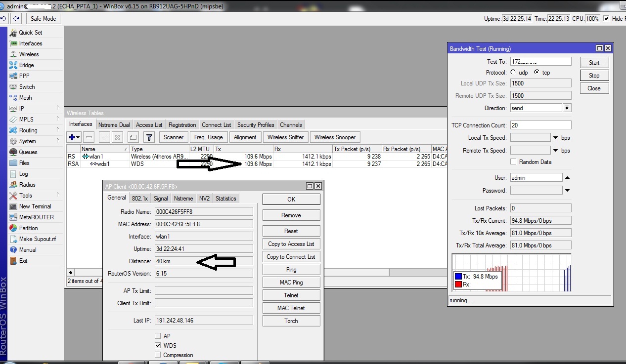The image size is (626, 364).
Task: Switch to the Security Profiles tab
Action: click(x=256, y=125)
